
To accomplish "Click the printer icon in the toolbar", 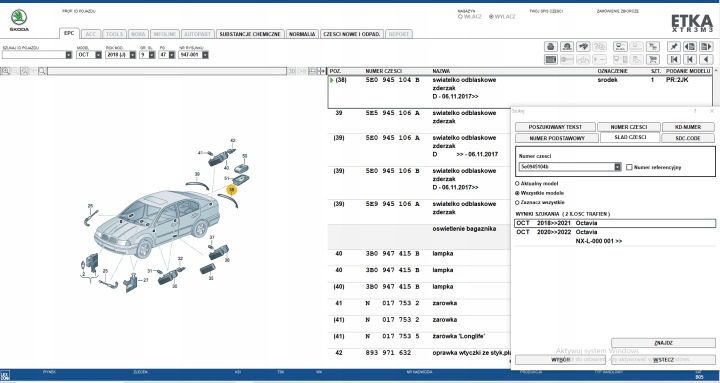I will 551,46.
